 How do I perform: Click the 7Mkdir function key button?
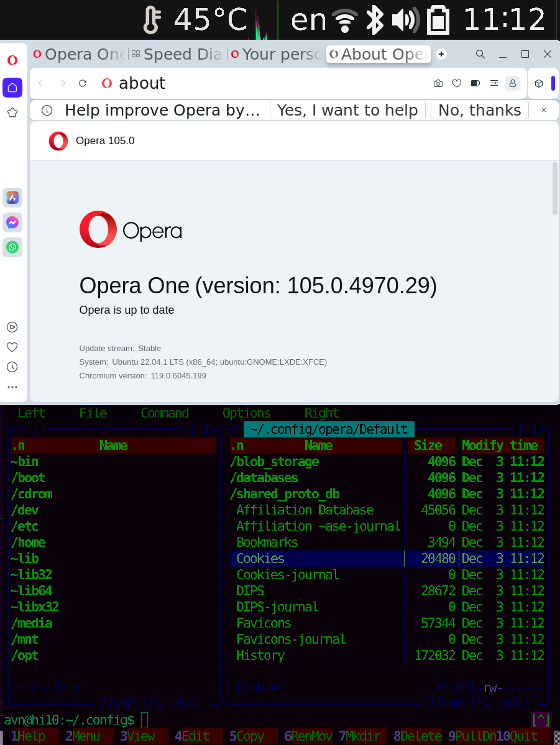click(363, 736)
